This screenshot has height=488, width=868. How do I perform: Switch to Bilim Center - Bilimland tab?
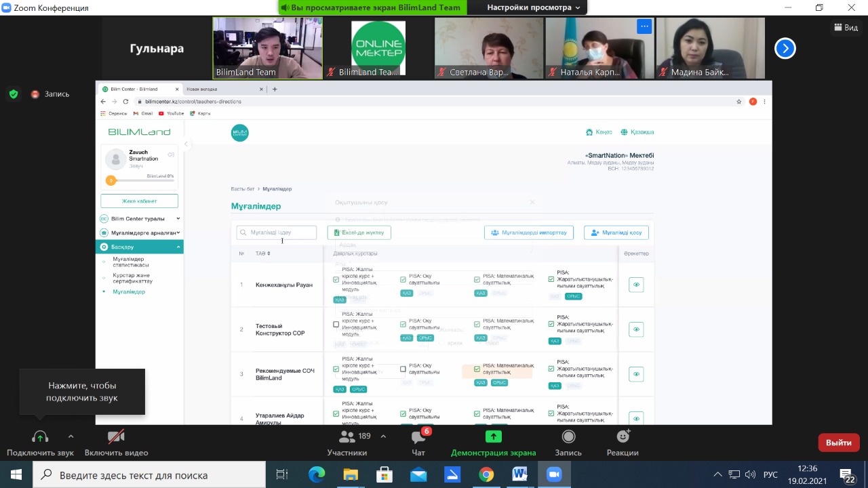pos(134,89)
